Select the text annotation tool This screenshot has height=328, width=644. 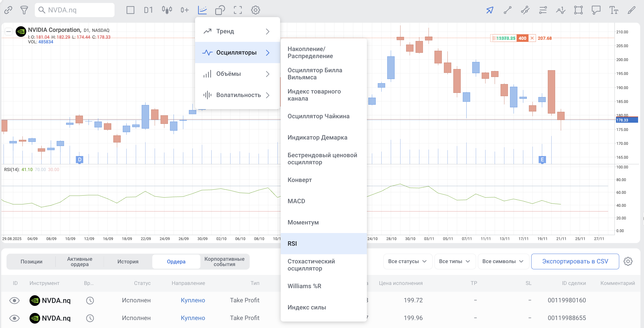tap(614, 10)
